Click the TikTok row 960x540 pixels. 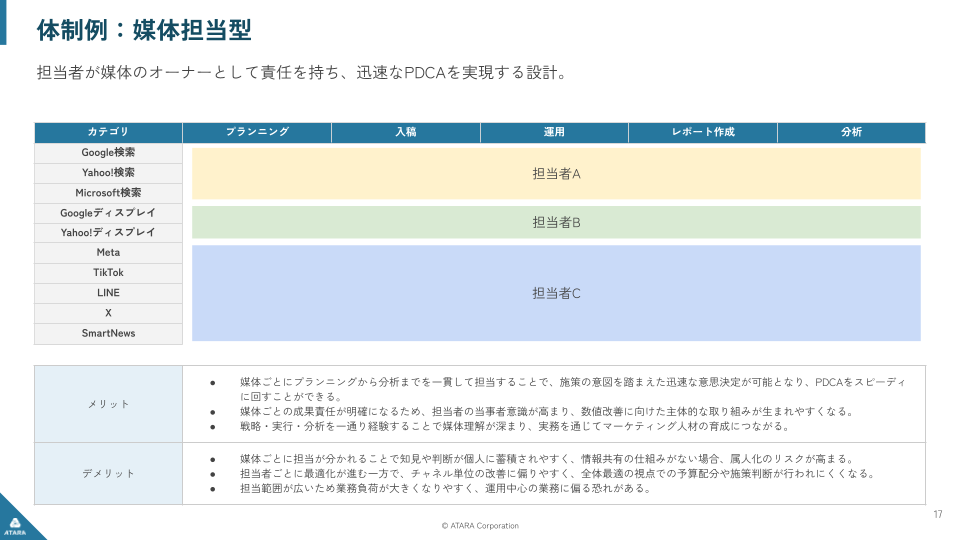tap(108, 273)
